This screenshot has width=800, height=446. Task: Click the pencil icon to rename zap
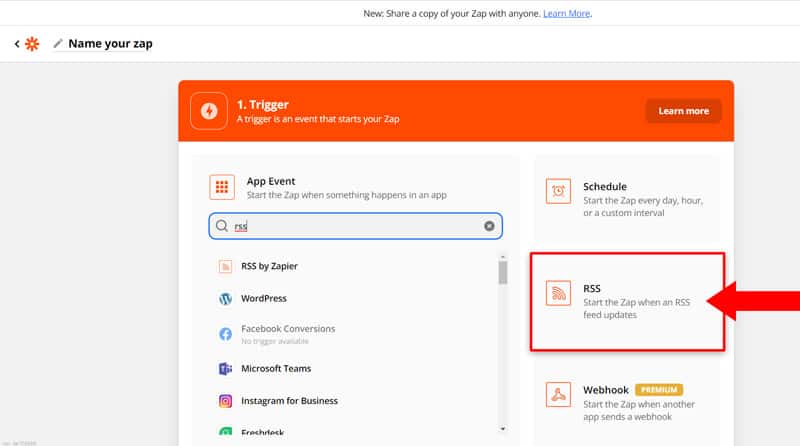[58, 44]
